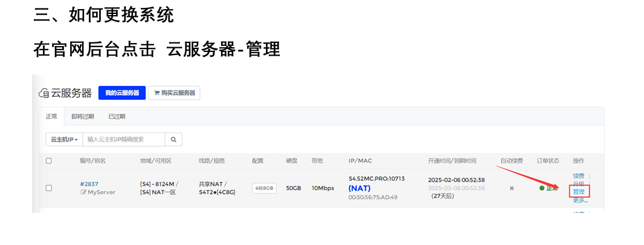Click the 开通时间/到期时间 column header
This screenshot has width=644, height=245.
pyautogui.click(x=452, y=161)
